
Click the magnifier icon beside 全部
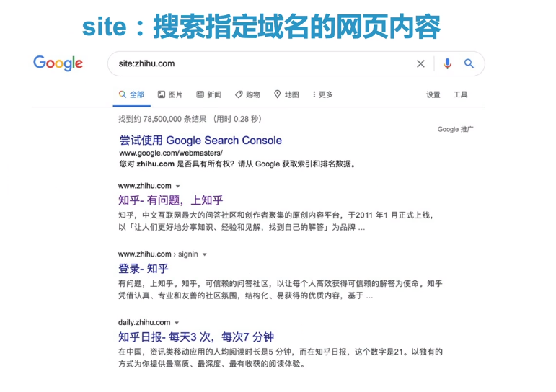point(123,94)
